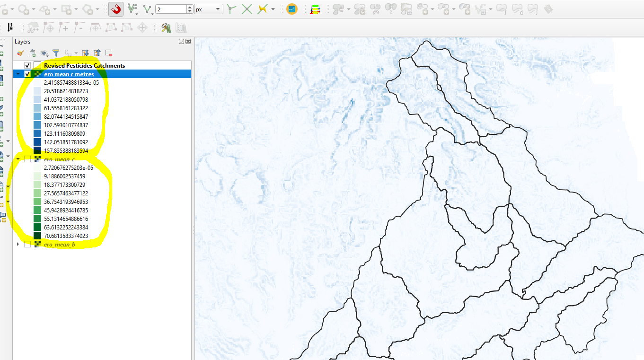
Task: Click the legend value 55.1314654886616
Action: pos(66,219)
